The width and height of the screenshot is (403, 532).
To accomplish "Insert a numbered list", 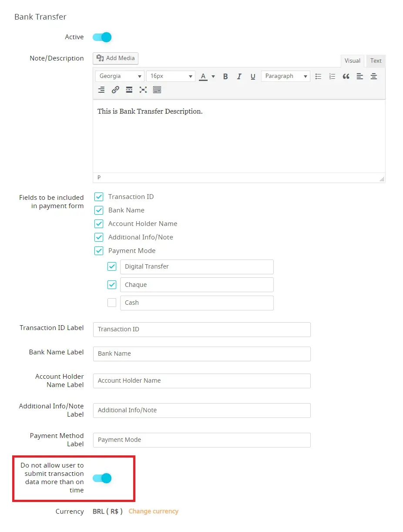I will click(332, 76).
